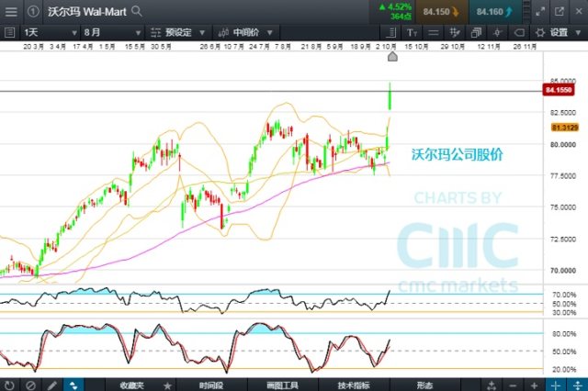Click the favorites star icon in bottom bar
This screenshot has width=588, height=391.
tap(166, 385)
